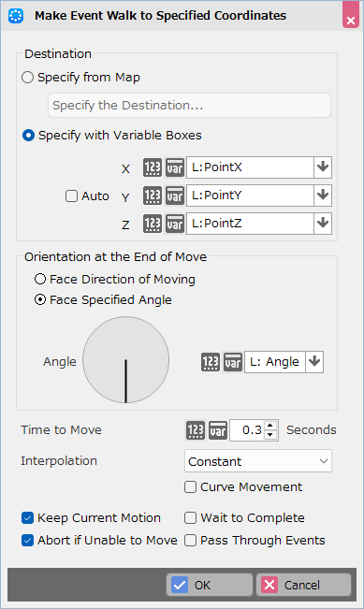The height and width of the screenshot is (609, 364).
Task: Click OK to confirm the settings
Action: [x=210, y=585]
